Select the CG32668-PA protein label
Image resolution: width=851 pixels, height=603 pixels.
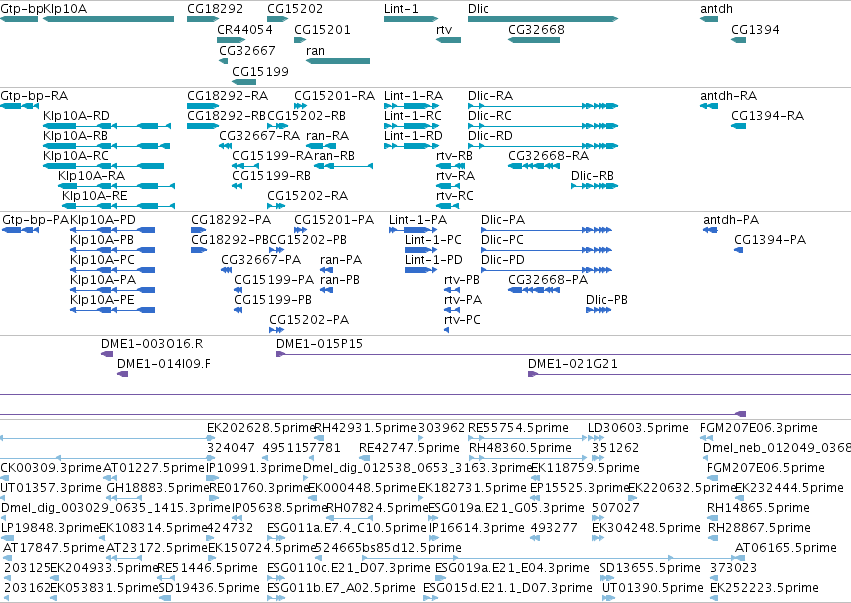tap(548, 280)
